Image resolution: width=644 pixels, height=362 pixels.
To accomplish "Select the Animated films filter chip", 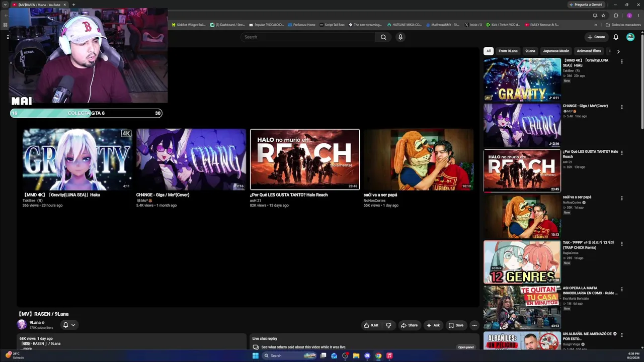I will [589, 51].
